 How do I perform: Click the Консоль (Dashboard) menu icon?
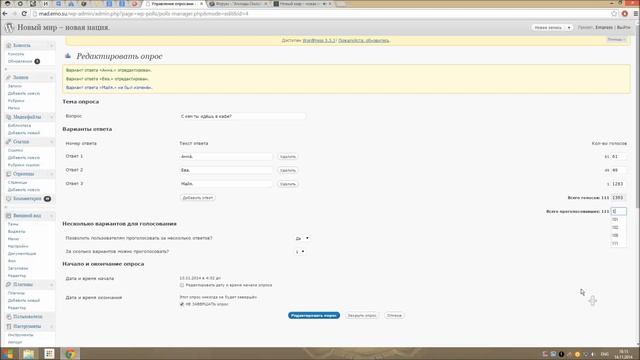point(9,45)
